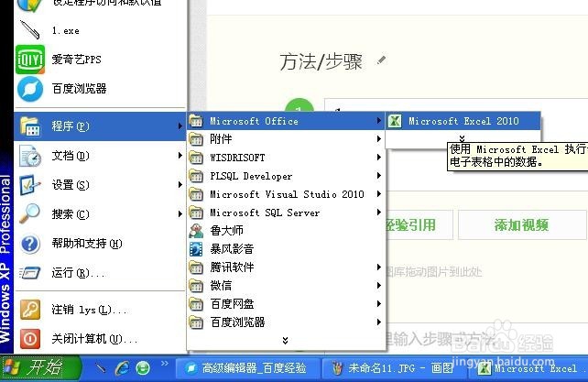Expand the Microsoft Visual Studio 2010 arrow
Viewport: 588px width, 382px height.
pos(379,194)
